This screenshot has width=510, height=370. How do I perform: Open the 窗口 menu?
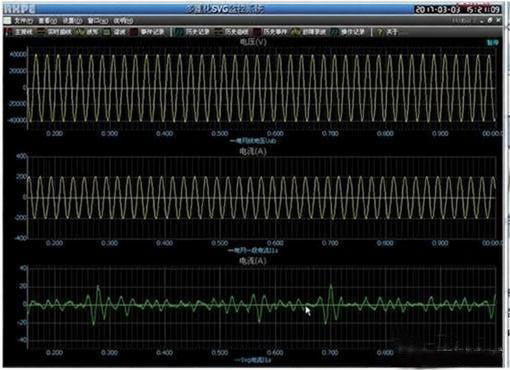[98, 21]
